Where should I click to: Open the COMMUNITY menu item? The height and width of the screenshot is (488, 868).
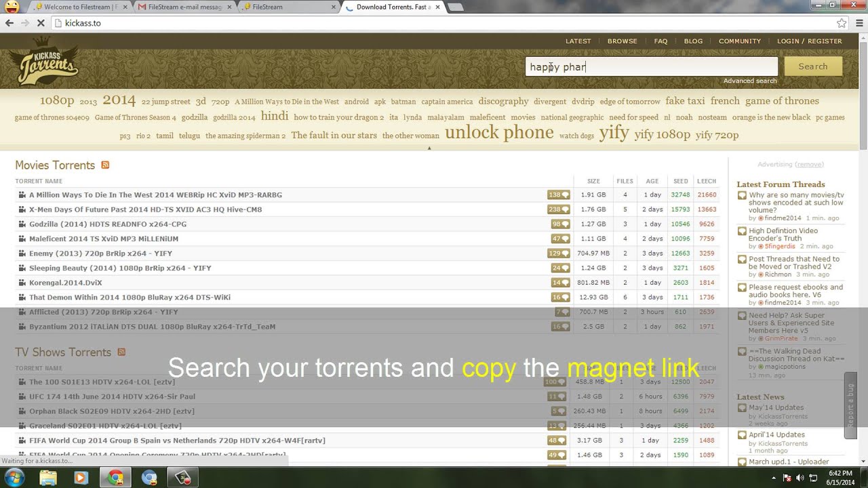pos(740,41)
